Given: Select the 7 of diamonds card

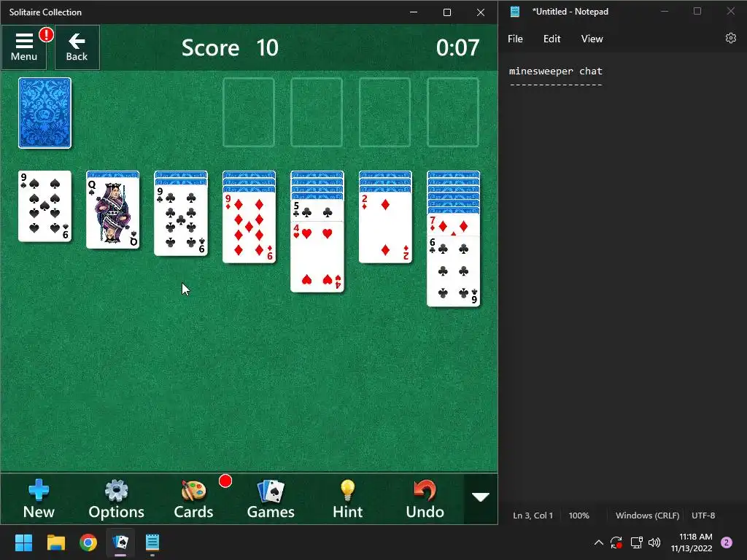Looking at the screenshot, I should pyautogui.click(x=454, y=225).
